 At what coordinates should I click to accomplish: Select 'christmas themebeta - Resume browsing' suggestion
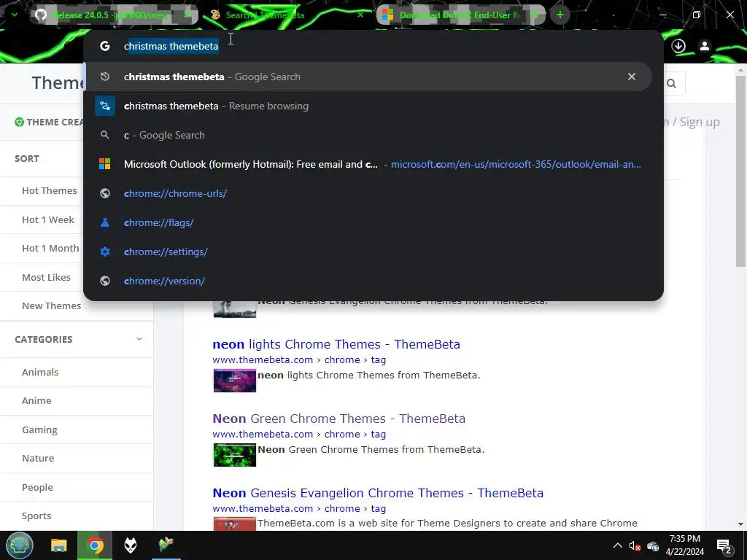(x=368, y=106)
